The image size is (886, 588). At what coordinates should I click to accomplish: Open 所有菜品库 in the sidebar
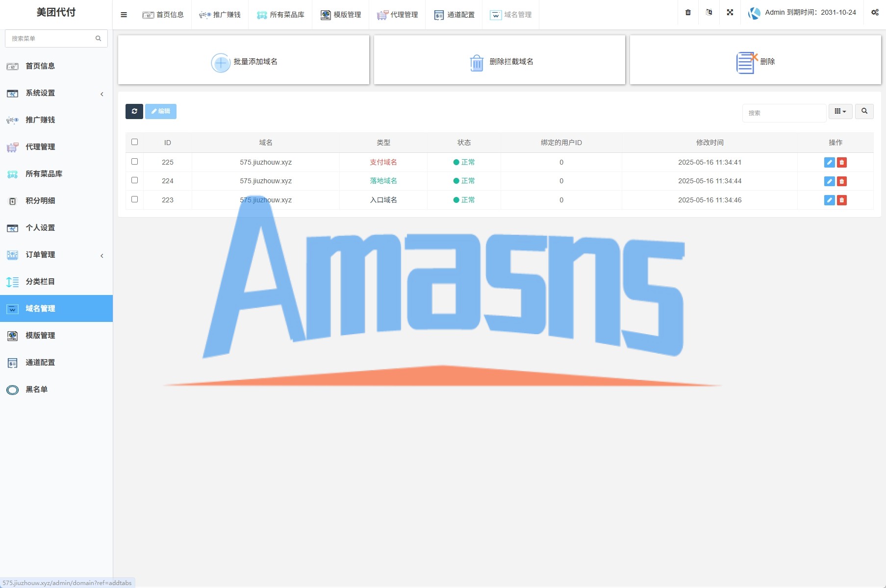(x=56, y=174)
